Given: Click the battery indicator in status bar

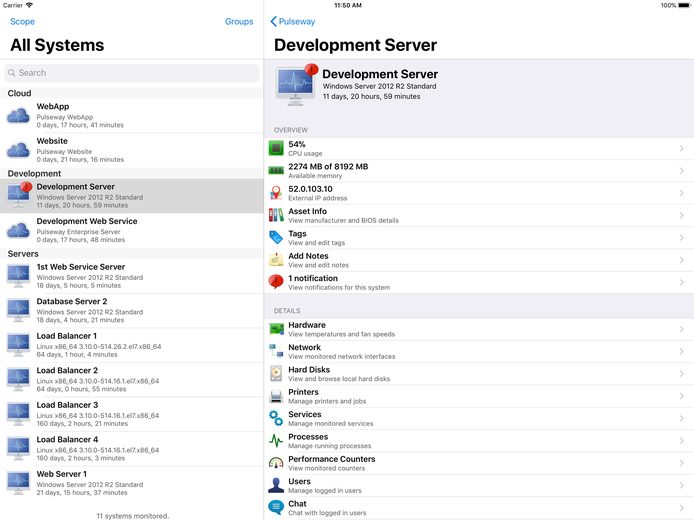Looking at the screenshot, I should (x=684, y=5).
